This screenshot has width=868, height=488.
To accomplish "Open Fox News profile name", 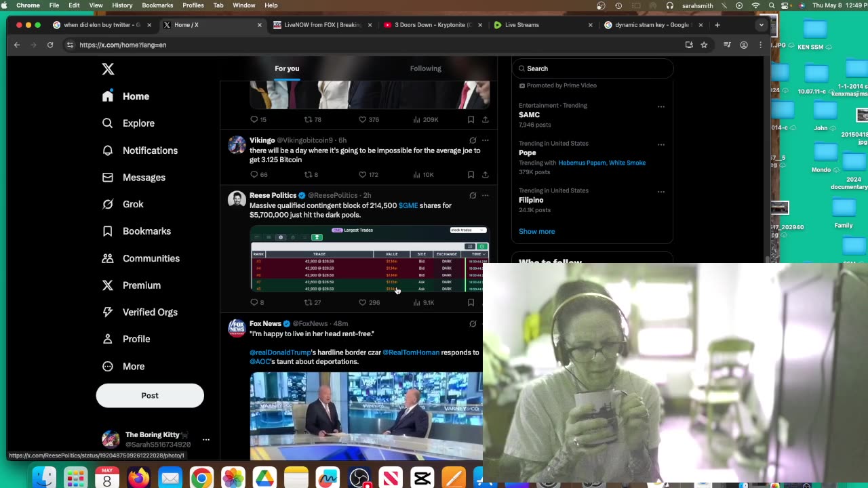I will coord(265,324).
